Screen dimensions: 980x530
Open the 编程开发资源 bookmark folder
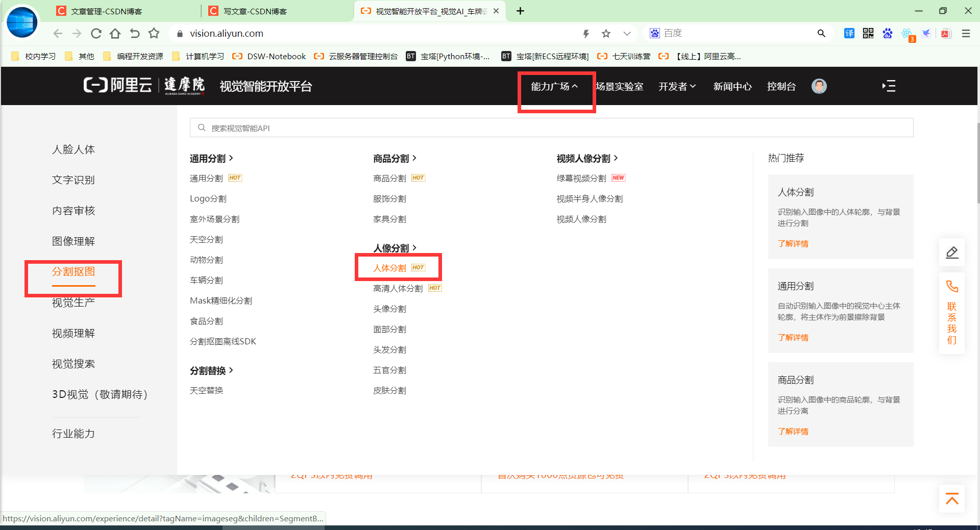133,57
